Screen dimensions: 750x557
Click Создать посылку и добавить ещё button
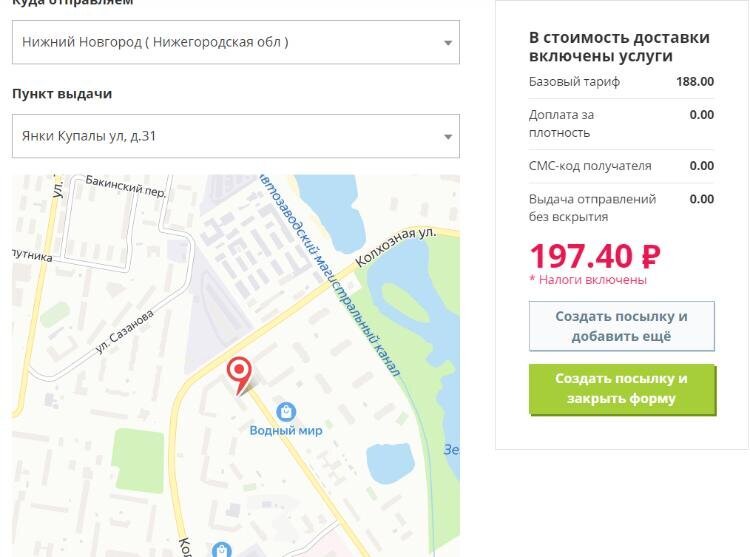point(621,326)
